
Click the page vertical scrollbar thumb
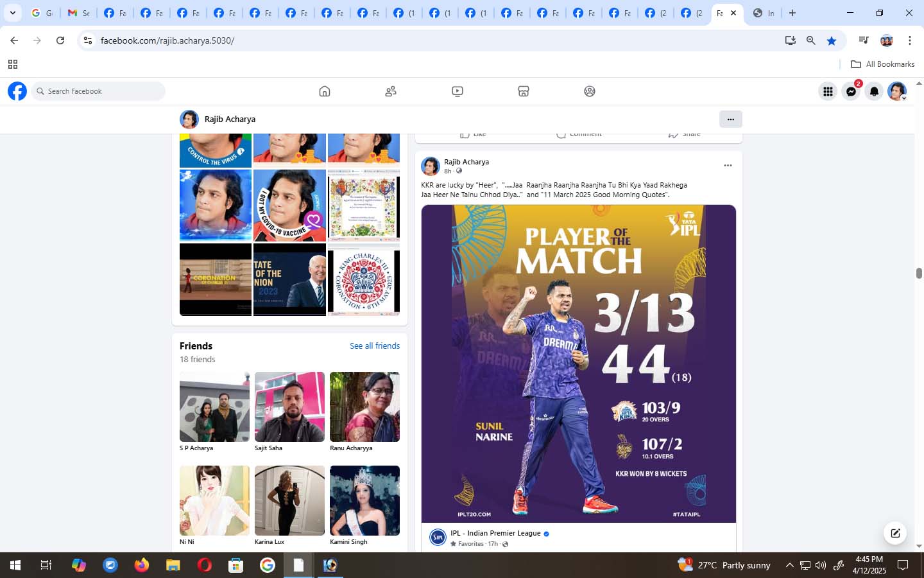[x=919, y=273]
